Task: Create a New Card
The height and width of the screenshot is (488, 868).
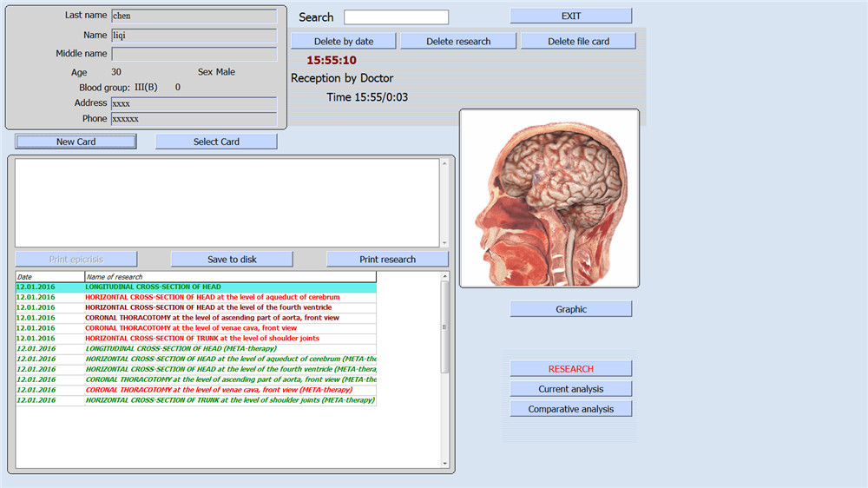Action: tap(76, 142)
